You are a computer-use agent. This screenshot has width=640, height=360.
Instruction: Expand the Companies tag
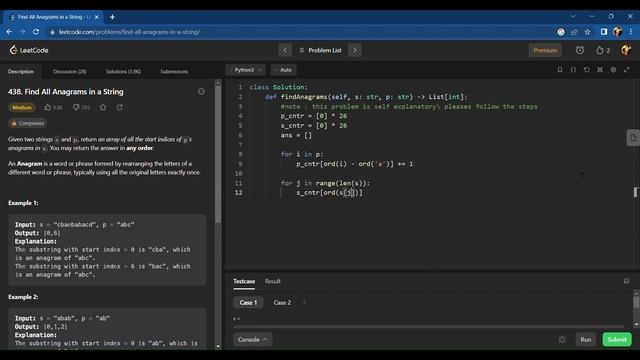point(27,123)
